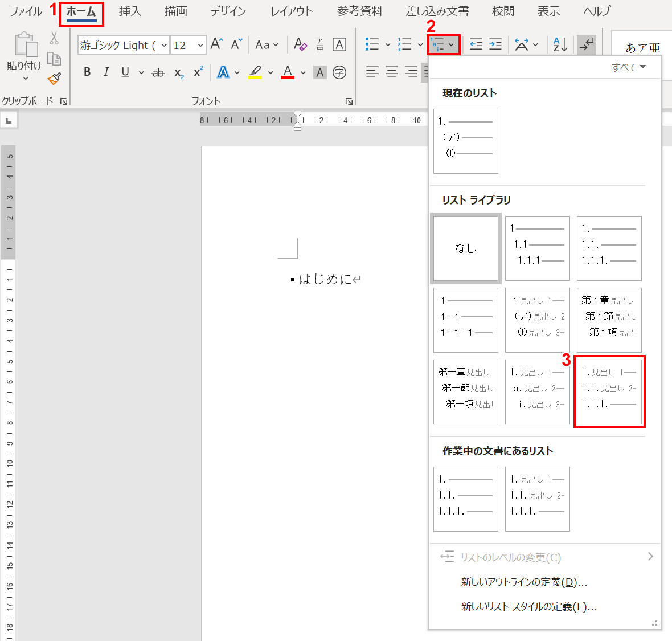Viewport: 672px width, 641px height.
Task: Open the clipboard pane launcher
Action: pos(63,101)
